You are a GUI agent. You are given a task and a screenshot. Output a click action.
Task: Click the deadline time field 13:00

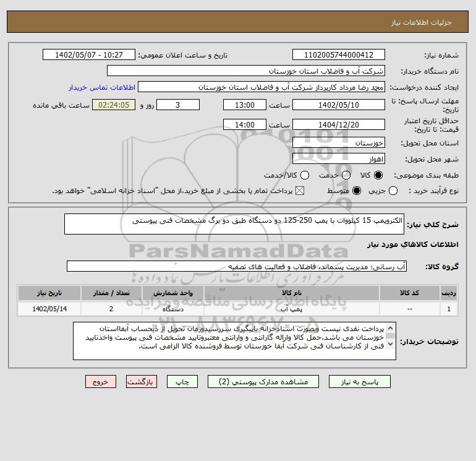245,105
